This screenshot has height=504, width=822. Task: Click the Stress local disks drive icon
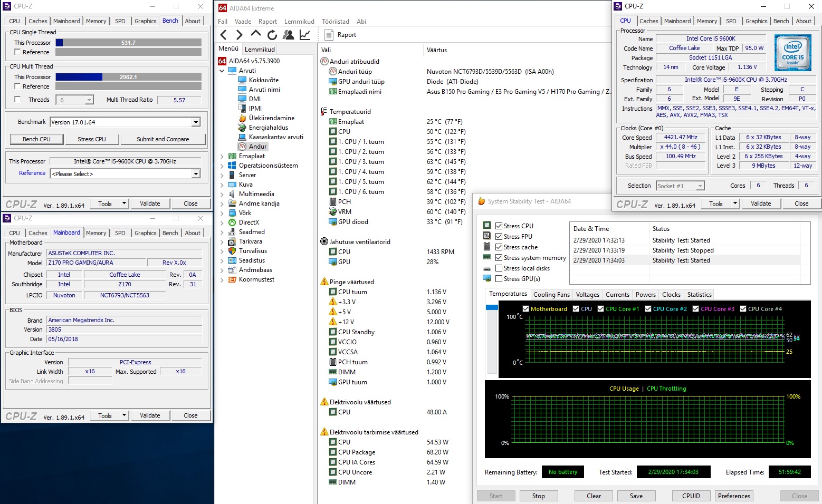click(x=487, y=268)
